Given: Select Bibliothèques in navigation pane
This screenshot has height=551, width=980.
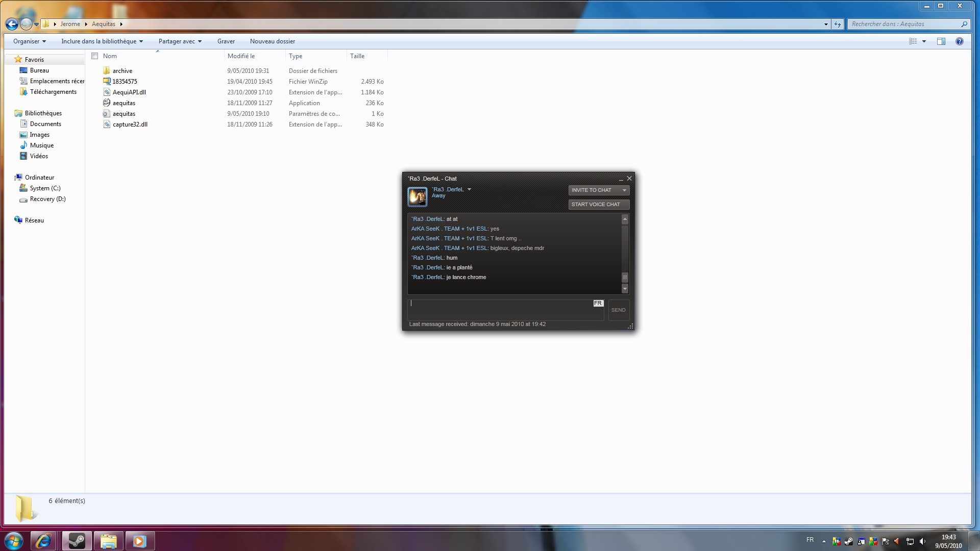Looking at the screenshot, I should click(43, 113).
